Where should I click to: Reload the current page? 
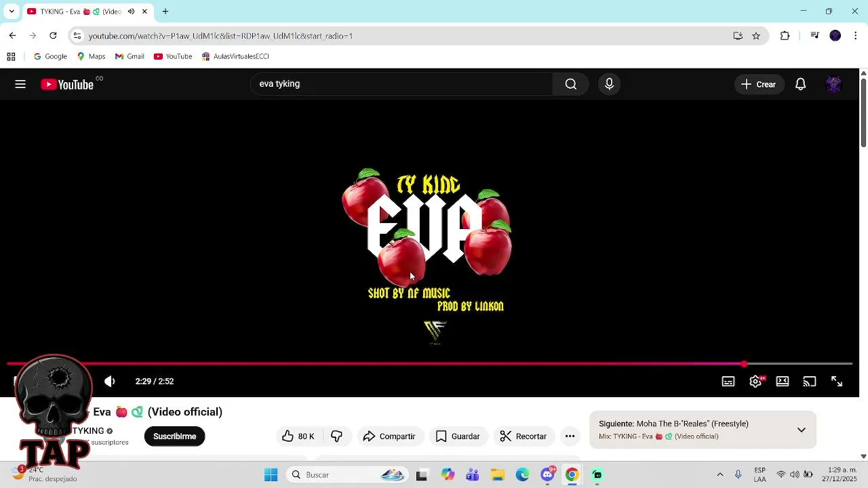[53, 36]
